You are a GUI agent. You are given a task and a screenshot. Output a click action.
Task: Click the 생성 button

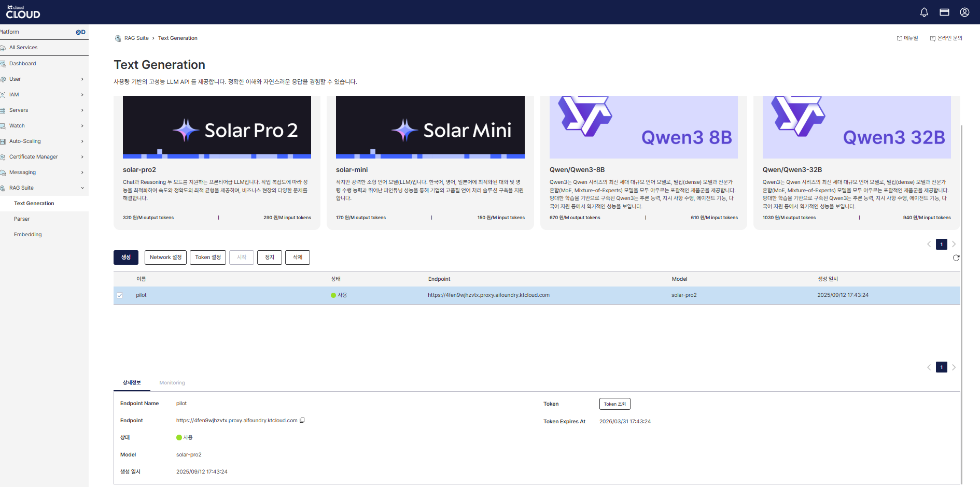(x=125, y=257)
